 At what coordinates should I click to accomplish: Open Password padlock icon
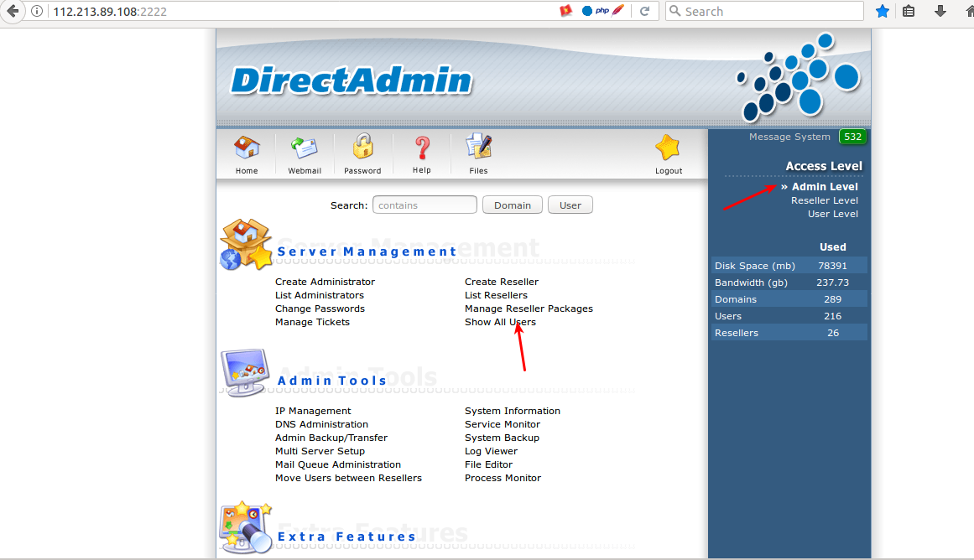[362, 147]
